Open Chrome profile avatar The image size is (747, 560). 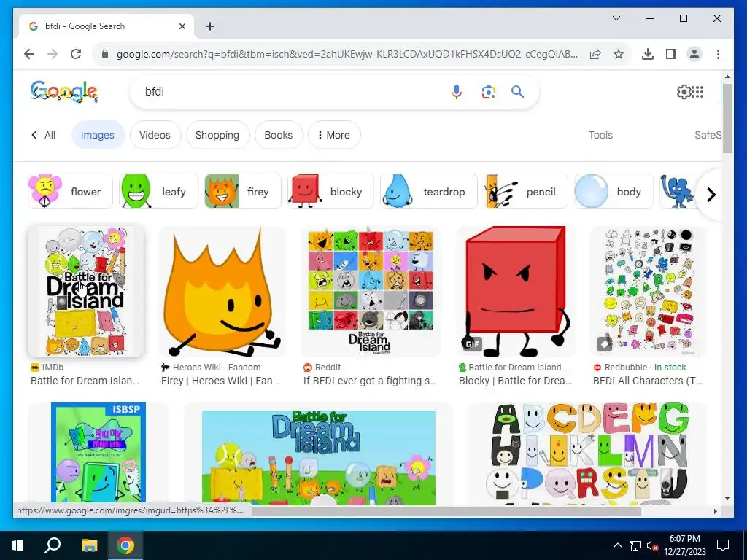coord(694,54)
